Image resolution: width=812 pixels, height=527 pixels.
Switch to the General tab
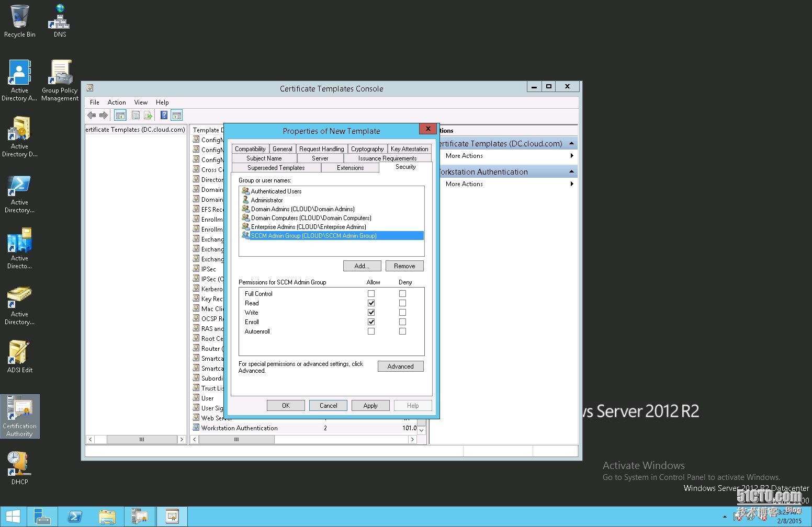click(283, 149)
